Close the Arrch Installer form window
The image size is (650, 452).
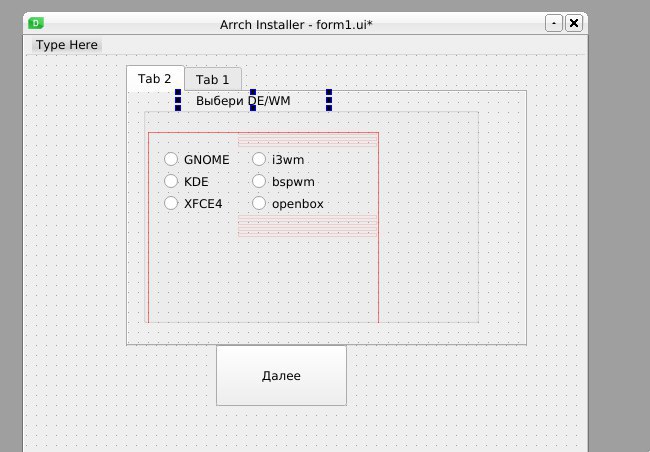click(x=574, y=23)
